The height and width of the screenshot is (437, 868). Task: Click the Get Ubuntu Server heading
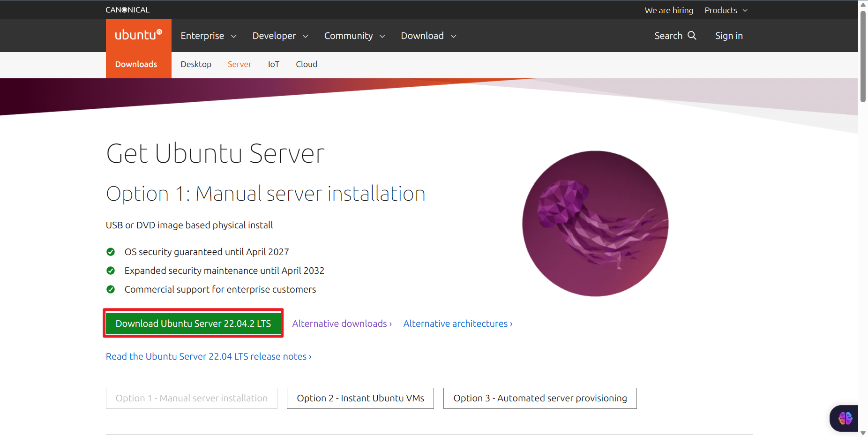216,154
